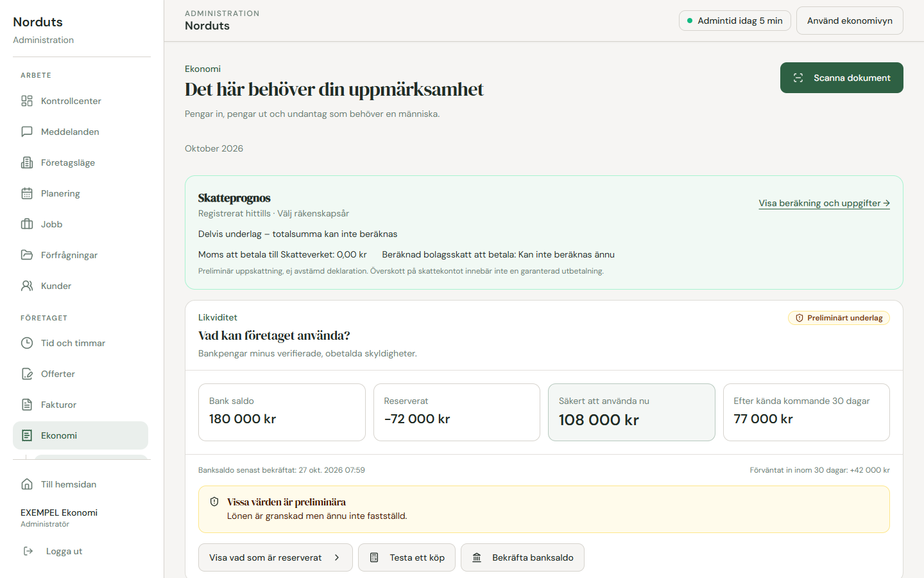Select Offerter in the sidebar
This screenshot has width=924, height=578.
tap(80, 374)
